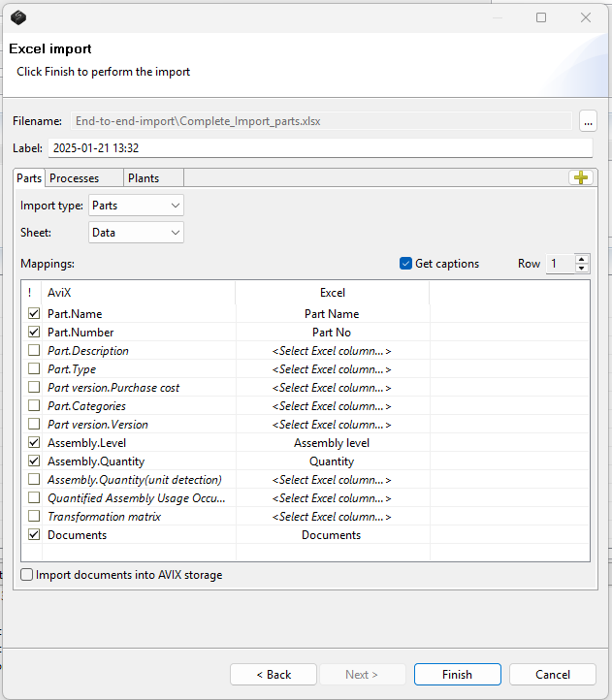Go back with the Back button
Viewport: 612px width, 700px height.
click(x=274, y=675)
